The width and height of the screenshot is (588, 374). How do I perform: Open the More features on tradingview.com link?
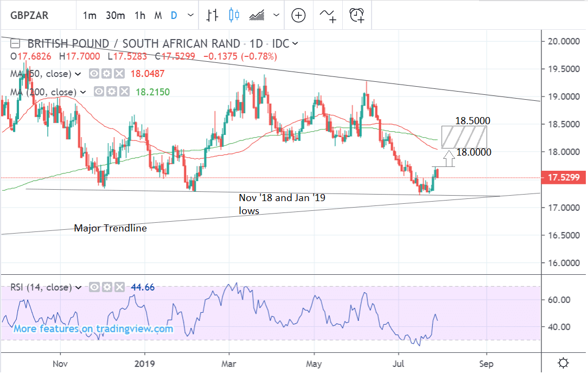[93, 328]
